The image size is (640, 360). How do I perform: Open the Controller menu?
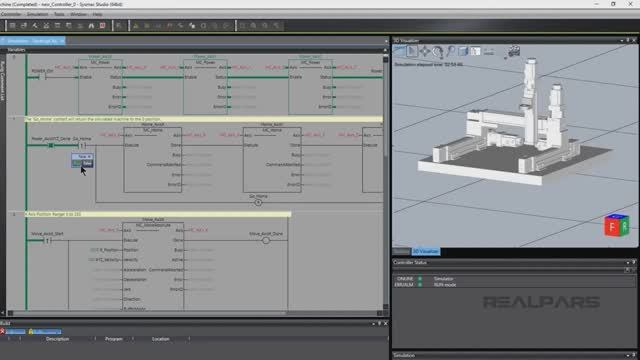(11, 14)
